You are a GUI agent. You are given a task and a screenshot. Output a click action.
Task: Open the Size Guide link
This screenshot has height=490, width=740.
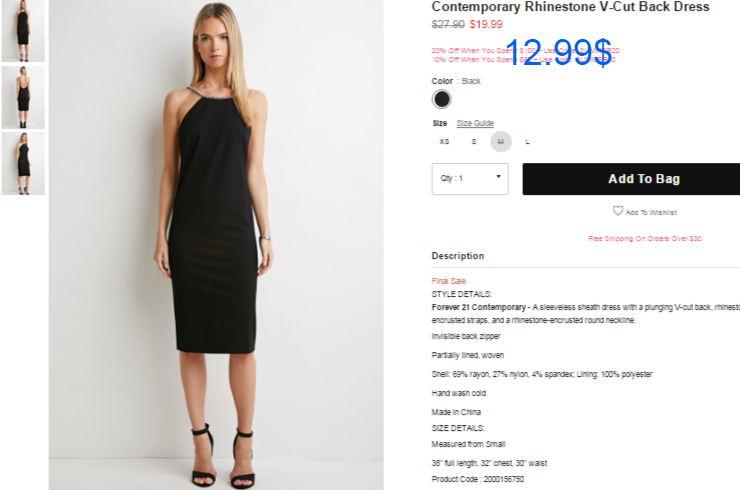(x=475, y=123)
